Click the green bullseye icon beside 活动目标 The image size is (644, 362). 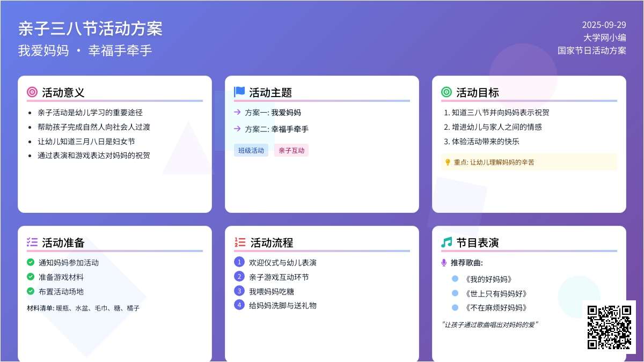447,92
